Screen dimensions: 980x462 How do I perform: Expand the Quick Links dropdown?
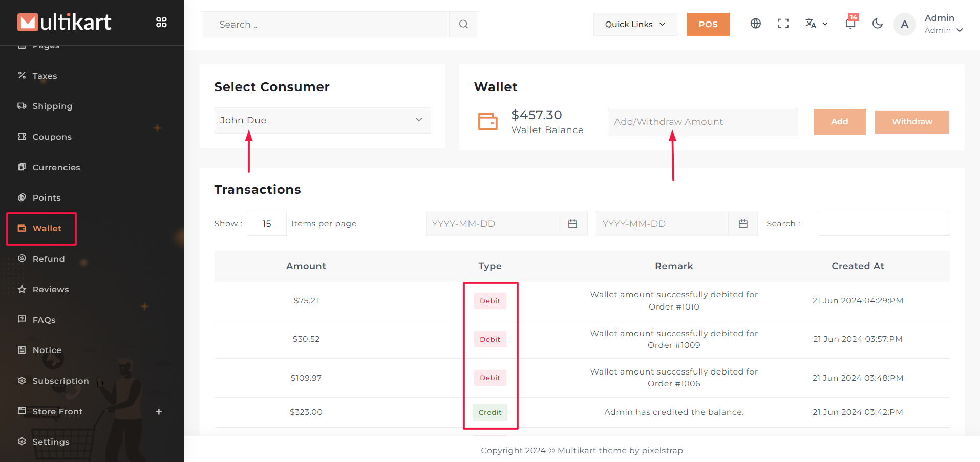[635, 24]
